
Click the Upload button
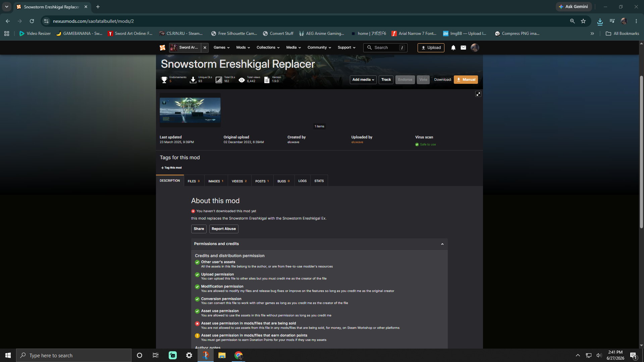[431, 48]
